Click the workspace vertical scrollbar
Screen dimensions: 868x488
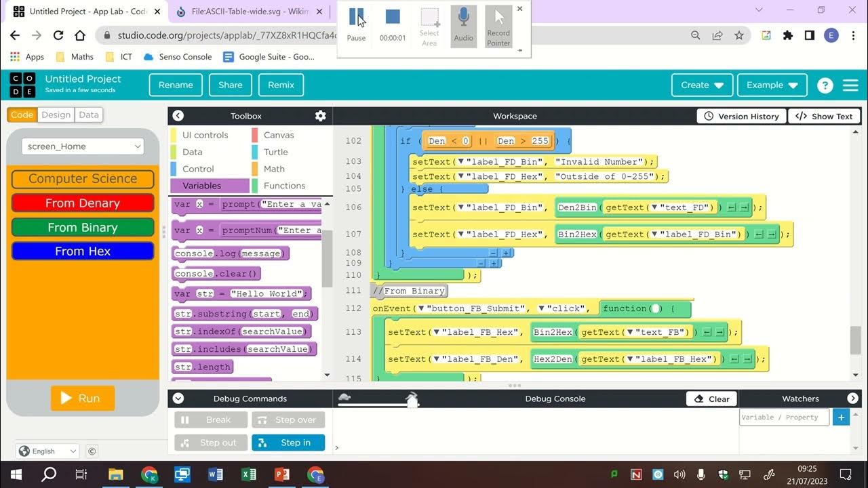click(855, 340)
